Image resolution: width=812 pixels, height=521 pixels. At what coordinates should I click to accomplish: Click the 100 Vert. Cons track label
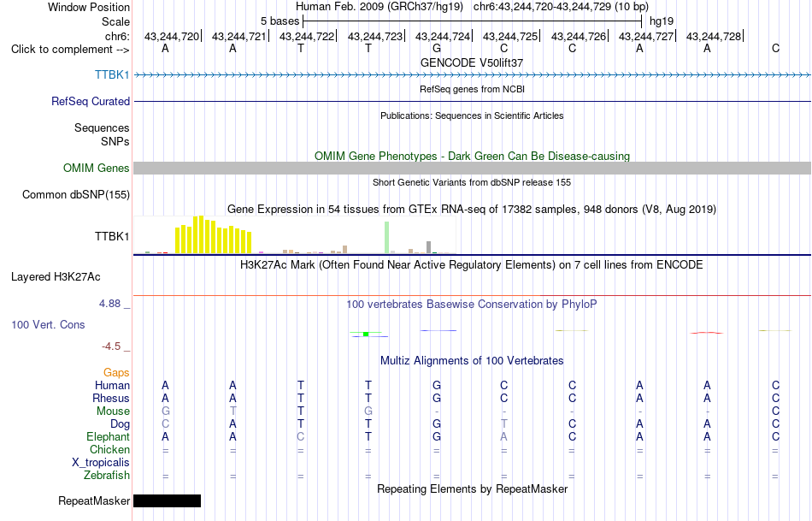(48, 324)
